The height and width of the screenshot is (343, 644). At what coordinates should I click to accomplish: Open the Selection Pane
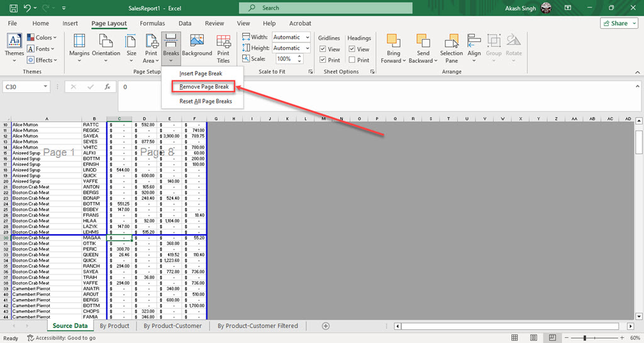pyautogui.click(x=452, y=48)
